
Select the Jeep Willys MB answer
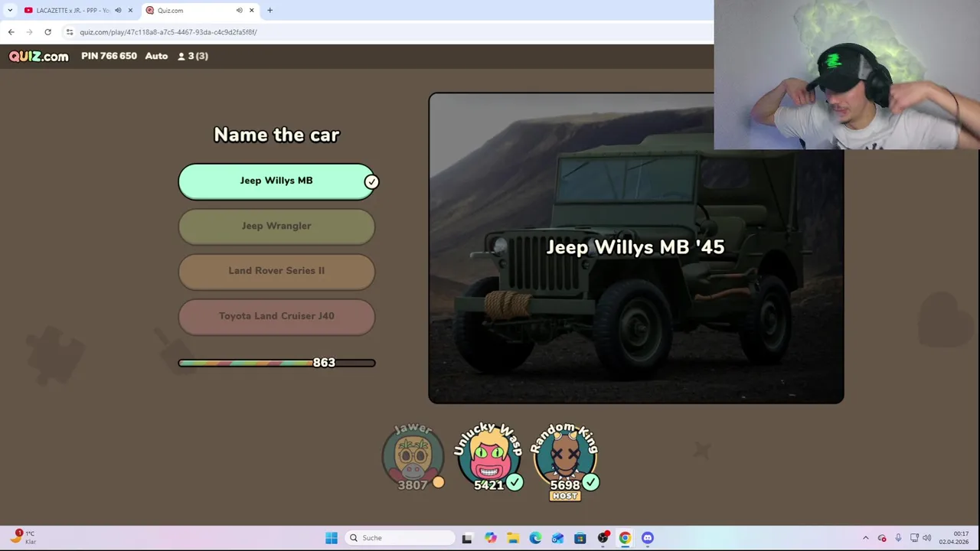pos(276,181)
